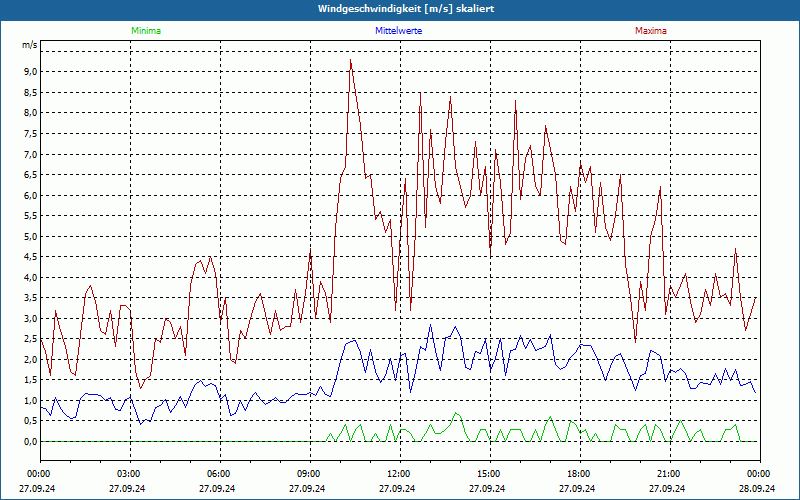Click the blue Mittelwerte peak near 13:00
Screen dimensions: 800x500
click(431, 325)
